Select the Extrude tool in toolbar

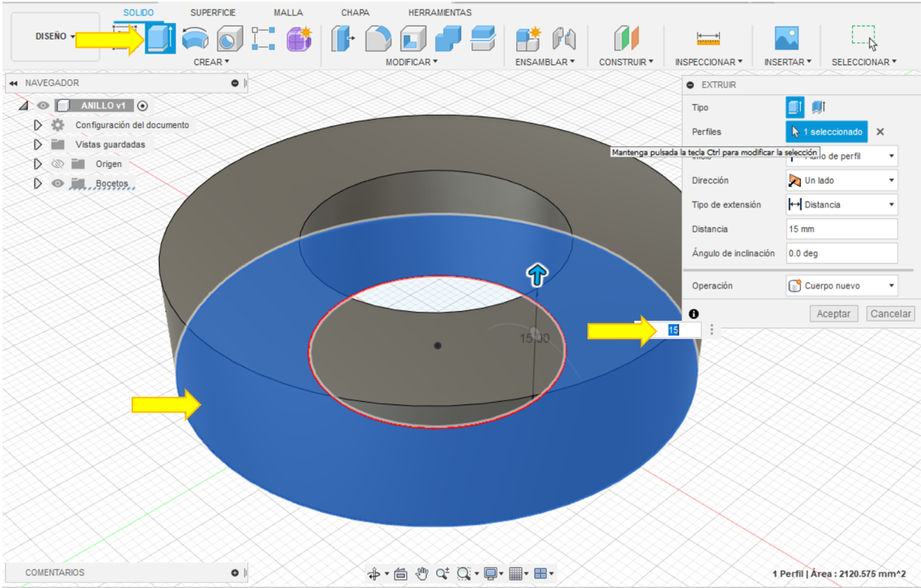point(160,38)
